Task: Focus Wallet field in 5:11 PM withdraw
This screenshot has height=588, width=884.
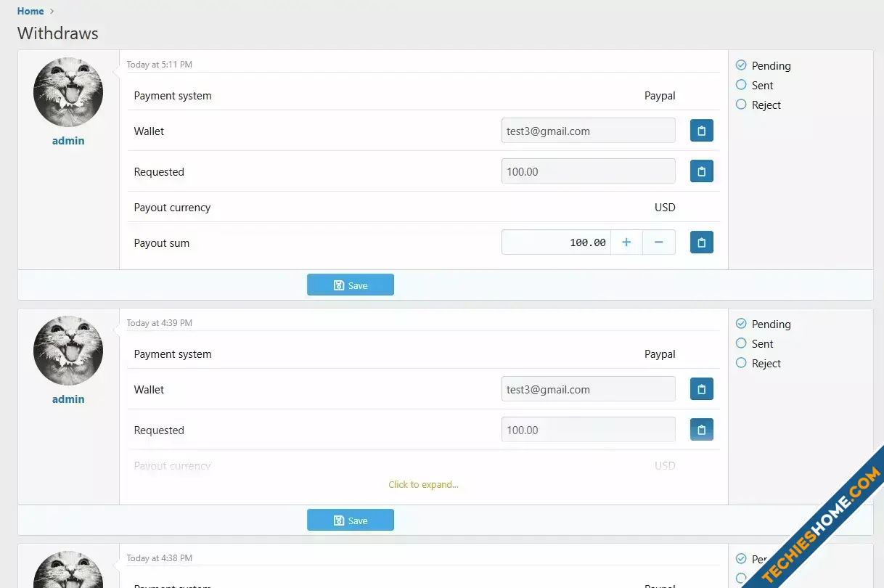Action: coord(589,131)
